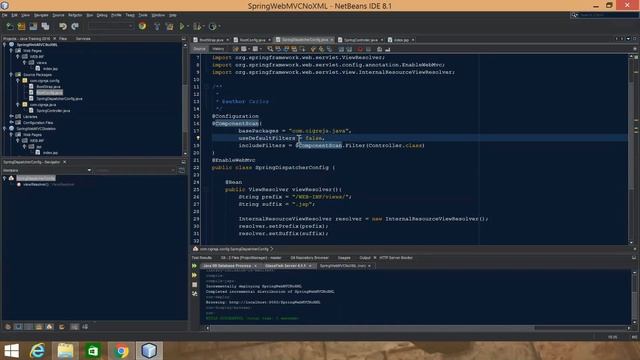Click the Undo toolbar icon
This screenshot has height=360, width=640.
point(63,27)
